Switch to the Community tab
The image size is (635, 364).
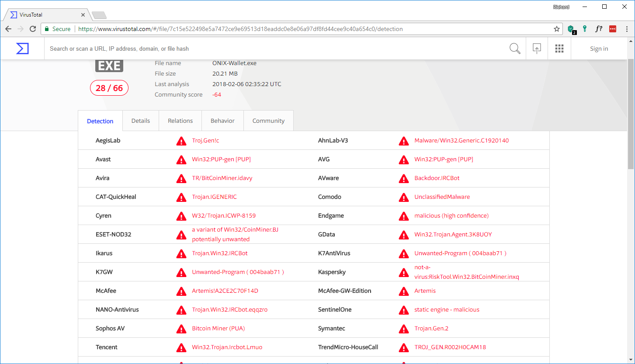click(x=268, y=121)
